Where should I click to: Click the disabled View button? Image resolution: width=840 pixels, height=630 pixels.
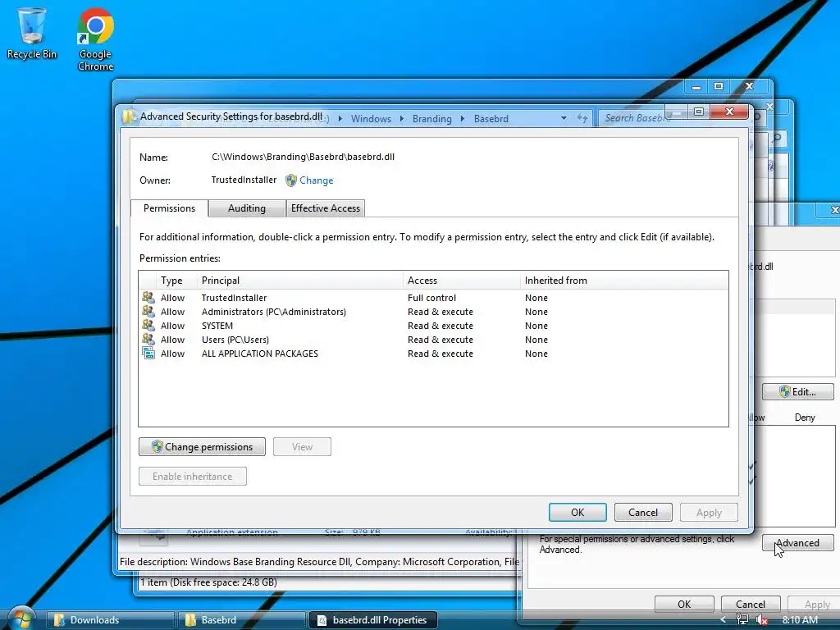[302, 447]
